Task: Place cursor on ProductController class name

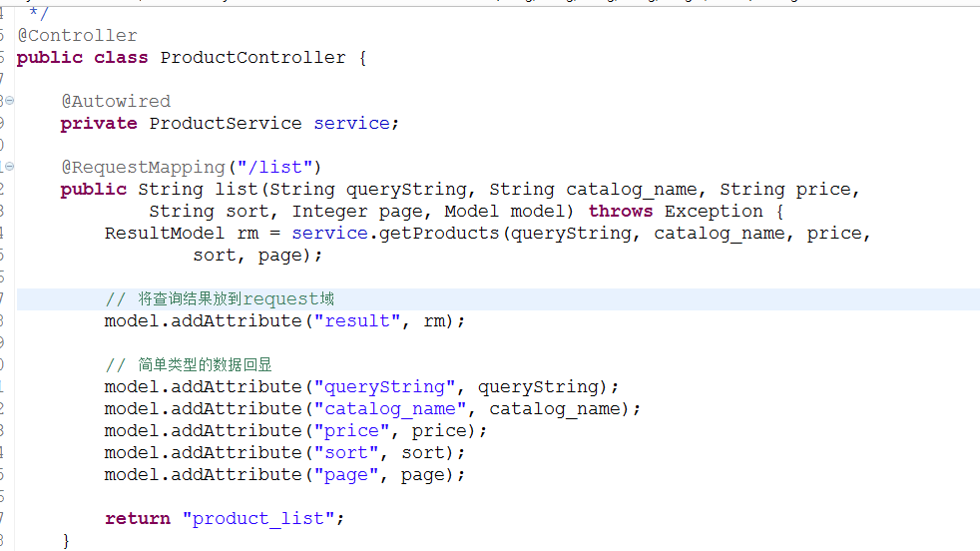Action: pyautogui.click(x=252, y=58)
